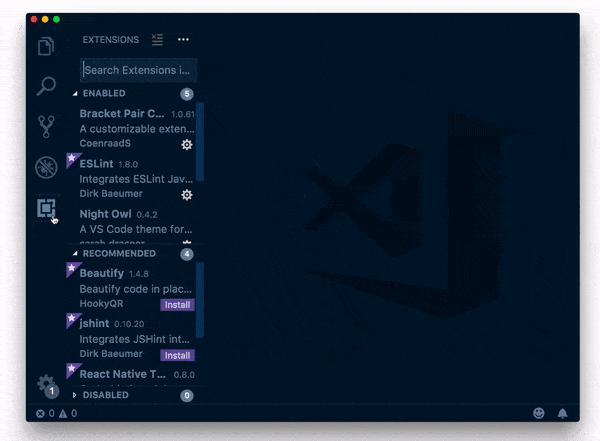Click the ENABLED count badge 5

pos(187,94)
